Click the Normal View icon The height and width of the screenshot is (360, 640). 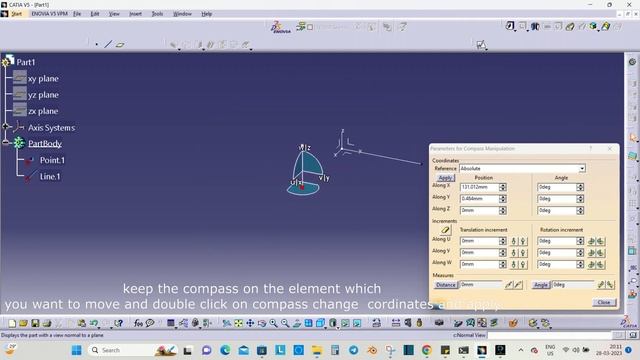[297, 323]
